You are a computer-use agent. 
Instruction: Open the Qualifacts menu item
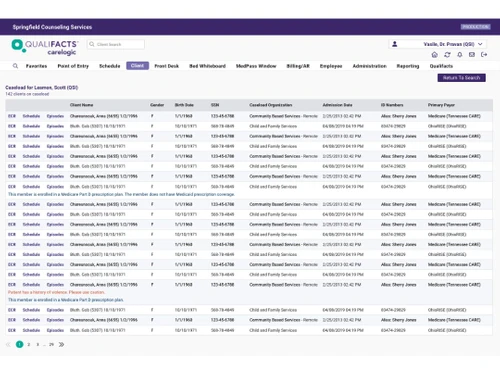point(441,66)
